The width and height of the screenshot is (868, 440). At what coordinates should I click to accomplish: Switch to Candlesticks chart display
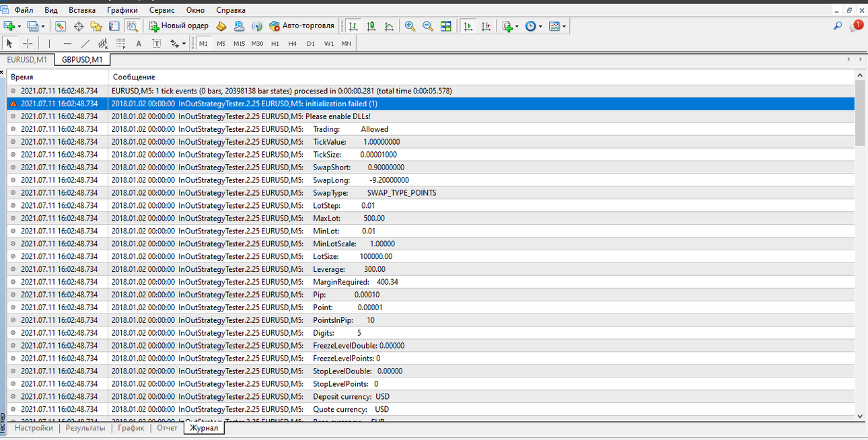(371, 26)
